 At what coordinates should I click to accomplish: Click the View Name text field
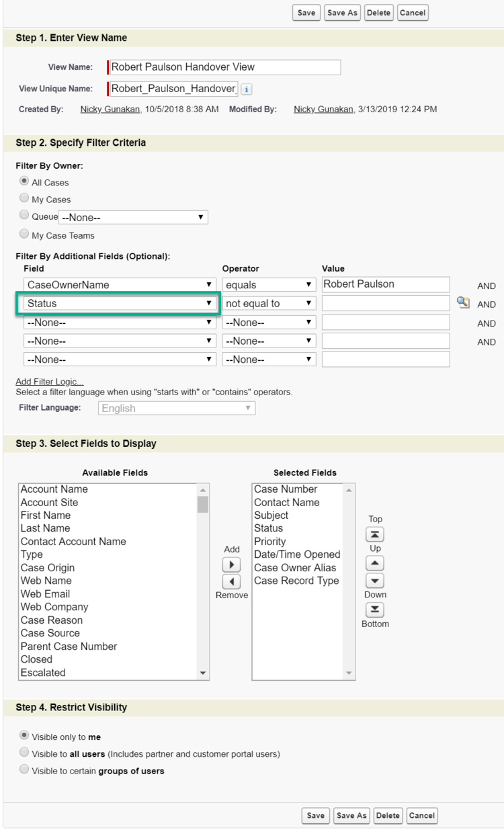tap(224, 67)
